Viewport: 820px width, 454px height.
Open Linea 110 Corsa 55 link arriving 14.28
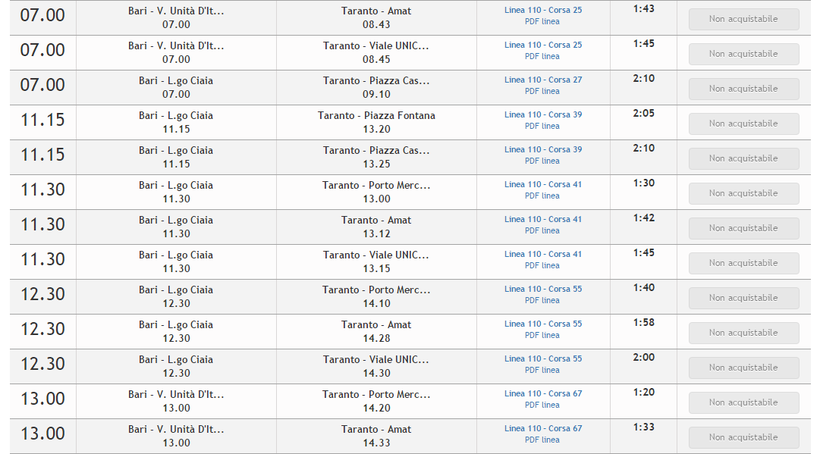click(543, 324)
